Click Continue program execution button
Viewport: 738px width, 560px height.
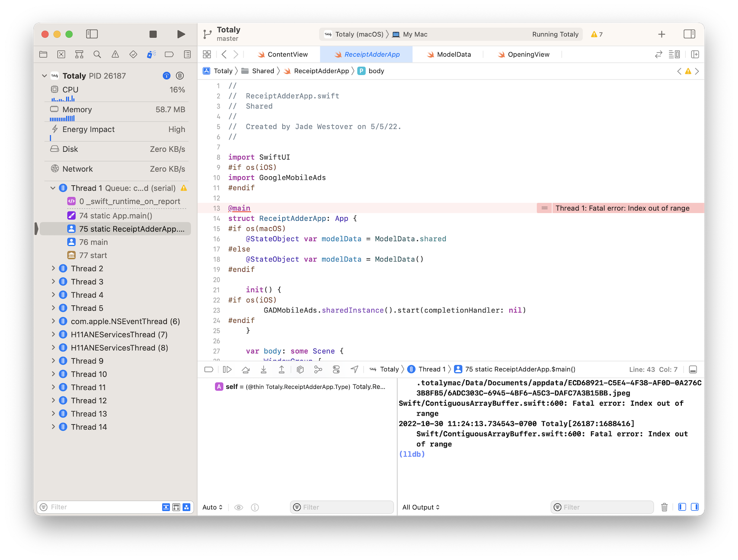click(227, 369)
